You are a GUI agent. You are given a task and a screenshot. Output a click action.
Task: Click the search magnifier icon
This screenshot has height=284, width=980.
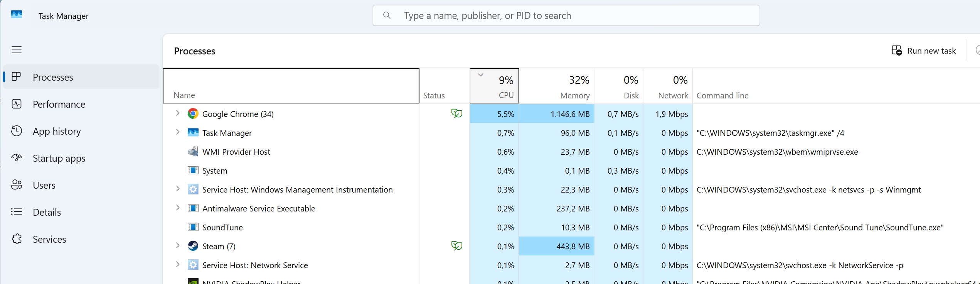[x=387, y=15]
